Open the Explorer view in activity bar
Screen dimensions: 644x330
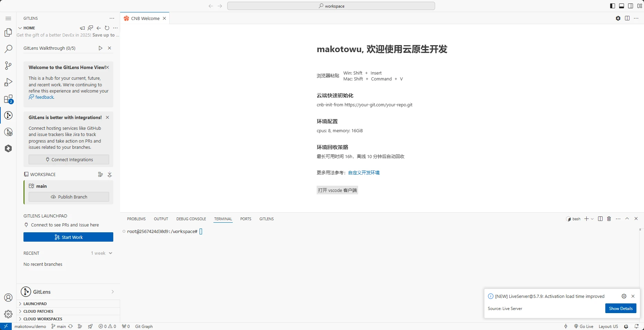[x=8, y=32]
